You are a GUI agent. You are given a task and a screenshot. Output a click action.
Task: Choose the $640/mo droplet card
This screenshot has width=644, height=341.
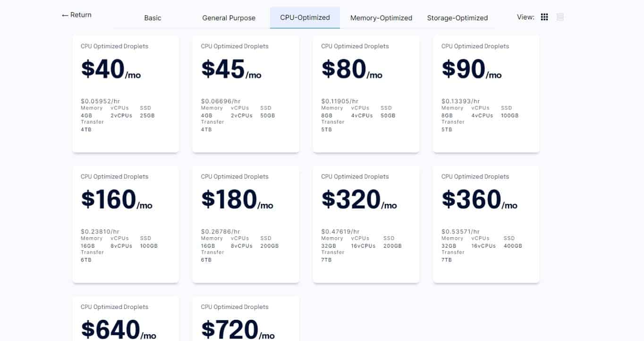pyautogui.click(x=126, y=318)
